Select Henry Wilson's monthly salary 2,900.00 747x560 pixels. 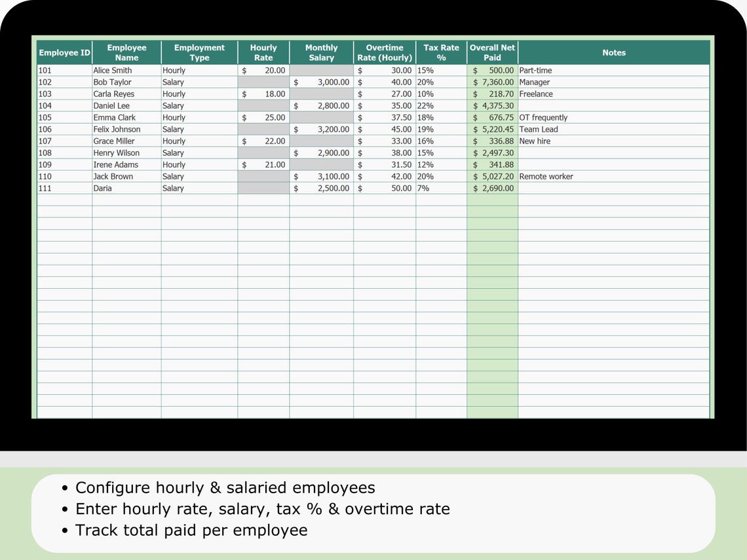coord(322,153)
